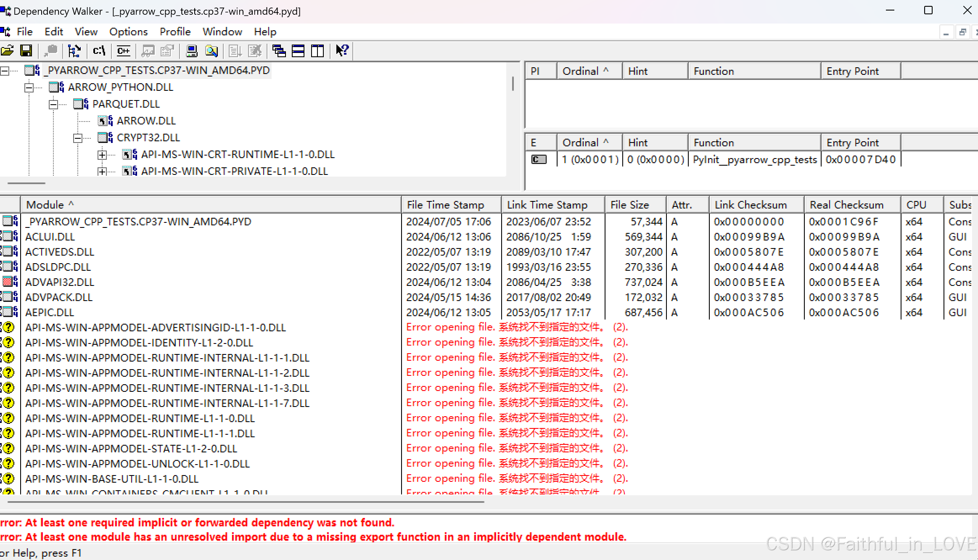This screenshot has width=978, height=560.
Task: Open the Options menu
Action: 128,32
